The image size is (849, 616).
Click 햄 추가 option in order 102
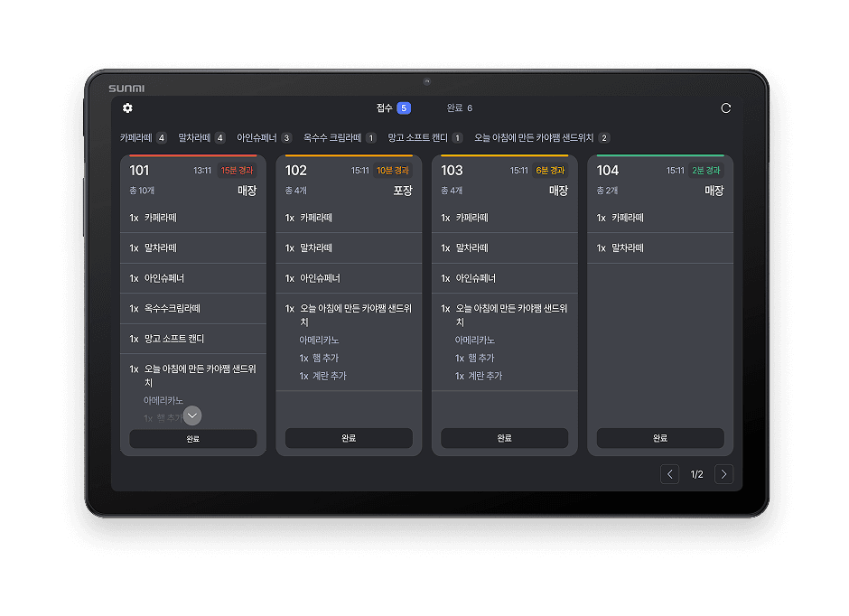pyautogui.click(x=319, y=358)
